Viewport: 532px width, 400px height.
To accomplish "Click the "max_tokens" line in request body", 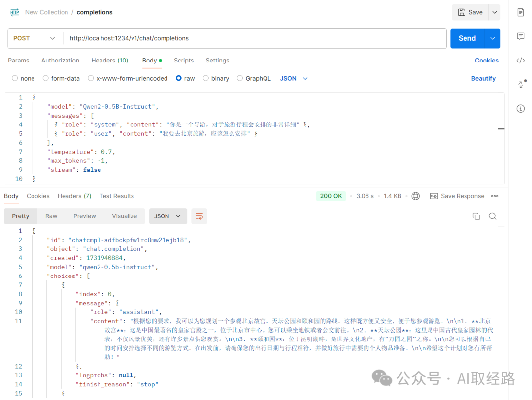I will tap(77, 161).
